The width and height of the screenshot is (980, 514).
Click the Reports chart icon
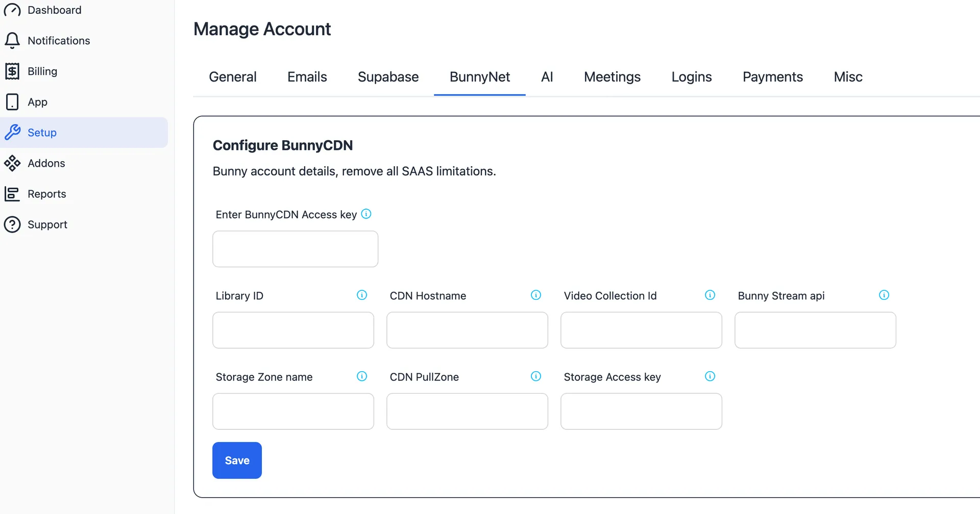12,194
